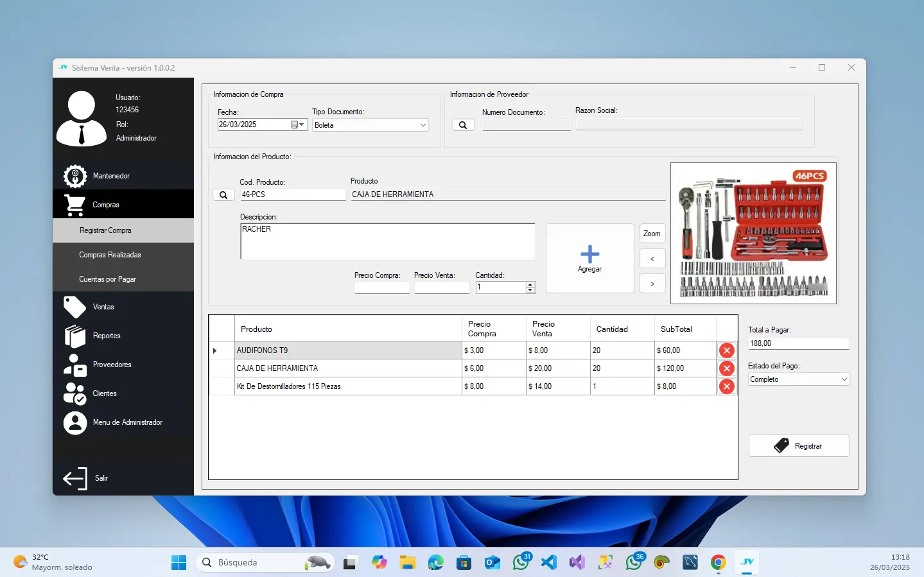Open the Fecha calendar picker
Viewport: 924px width, 577px height.
(295, 125)
